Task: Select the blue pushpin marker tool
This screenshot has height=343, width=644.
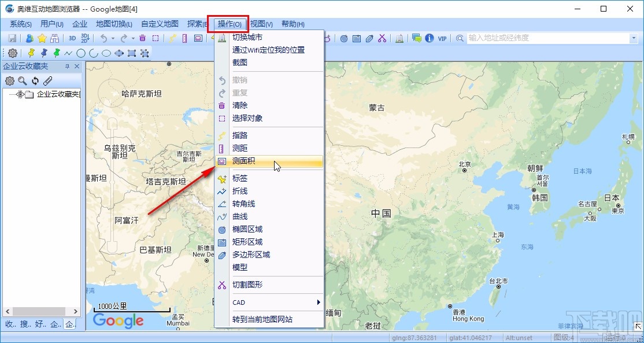Action: [x=44, y=53]
